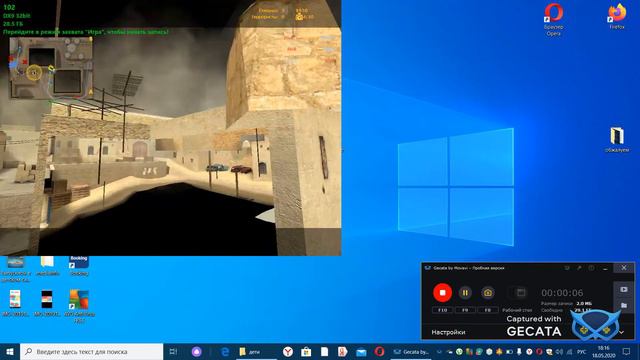Open Microsoft Edge from taskbar
640x360 pixels.
(225, 352)
